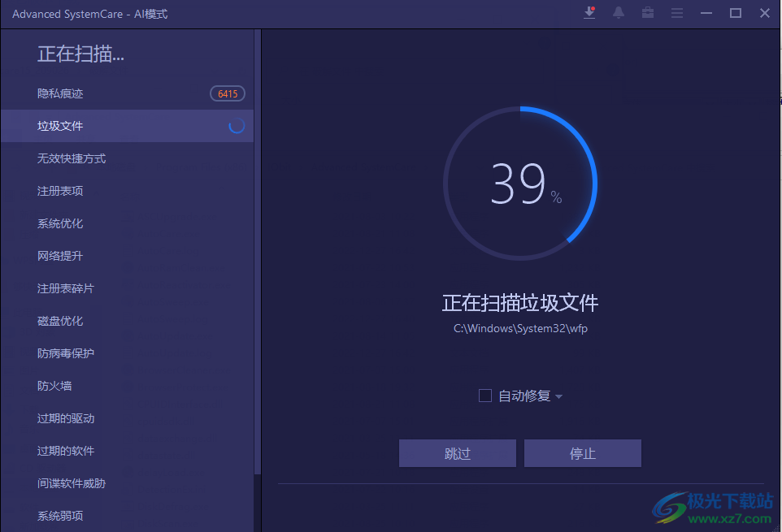Screen dimensions: 782x532
Task: Open the hamburger options menu
Action: point(677,13)
